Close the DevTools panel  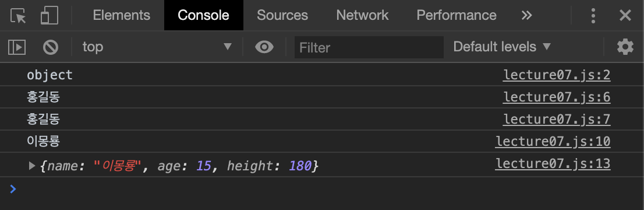625,16
